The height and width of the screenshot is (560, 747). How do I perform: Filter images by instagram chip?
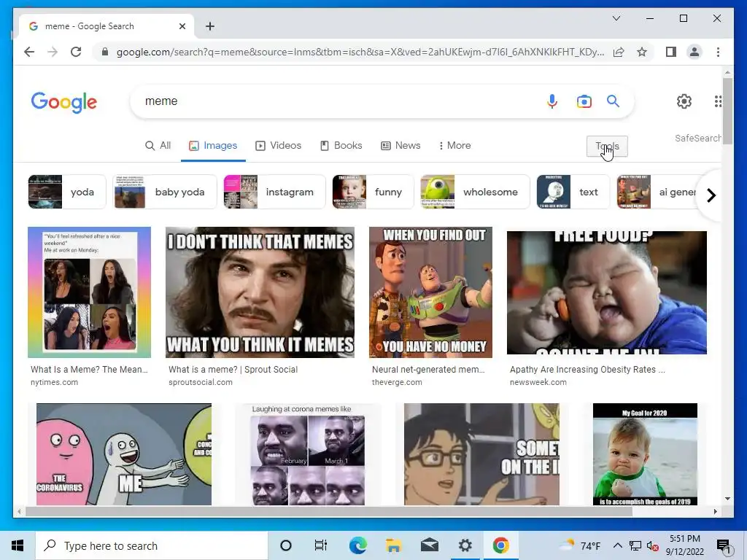tap(274, 192)
